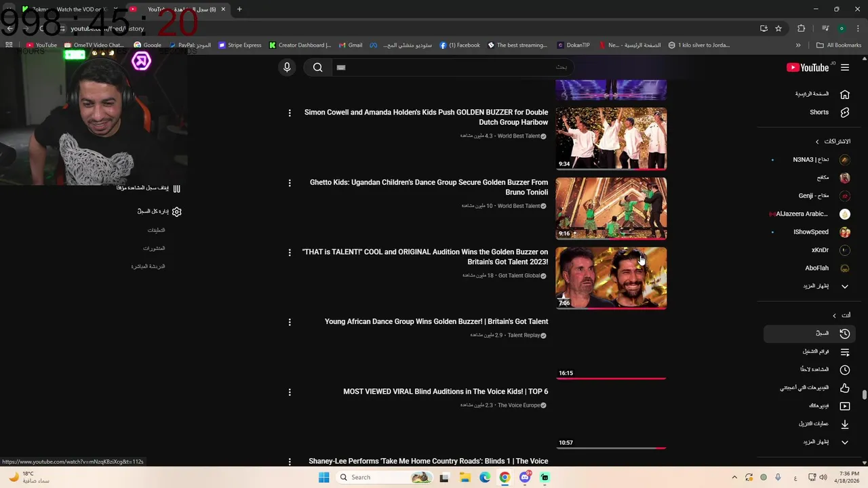Viewport: 868px width, 488px height.
Task: Show more bookmarks overflow chevron
Action: 798,45
